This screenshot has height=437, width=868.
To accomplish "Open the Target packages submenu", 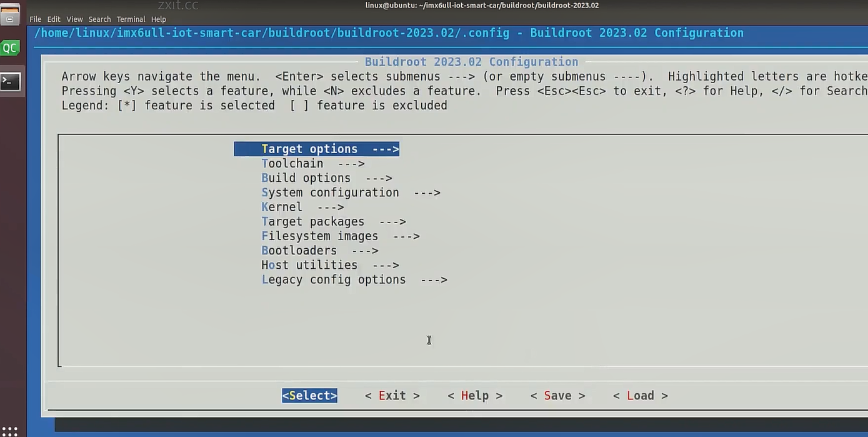I will pos(333,221).
